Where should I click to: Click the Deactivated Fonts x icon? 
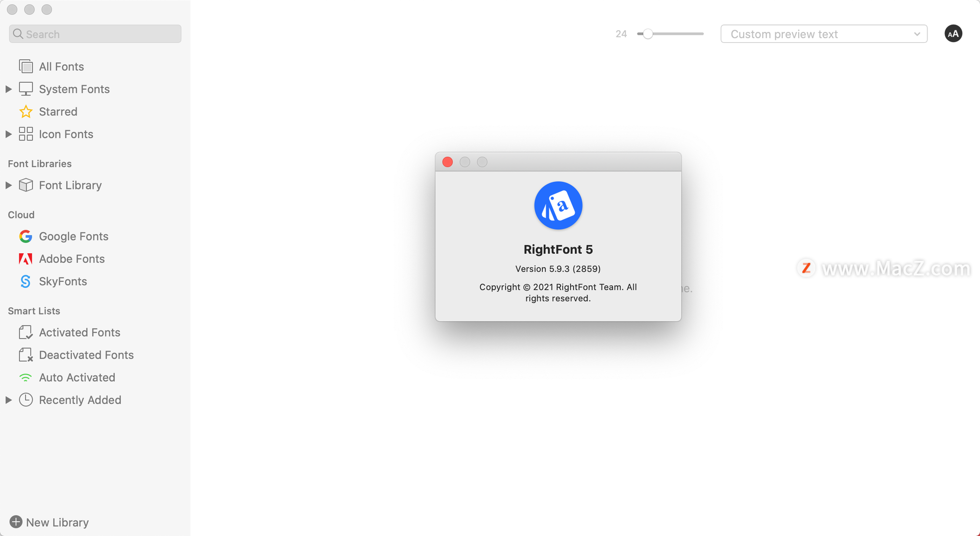point(26,355)
